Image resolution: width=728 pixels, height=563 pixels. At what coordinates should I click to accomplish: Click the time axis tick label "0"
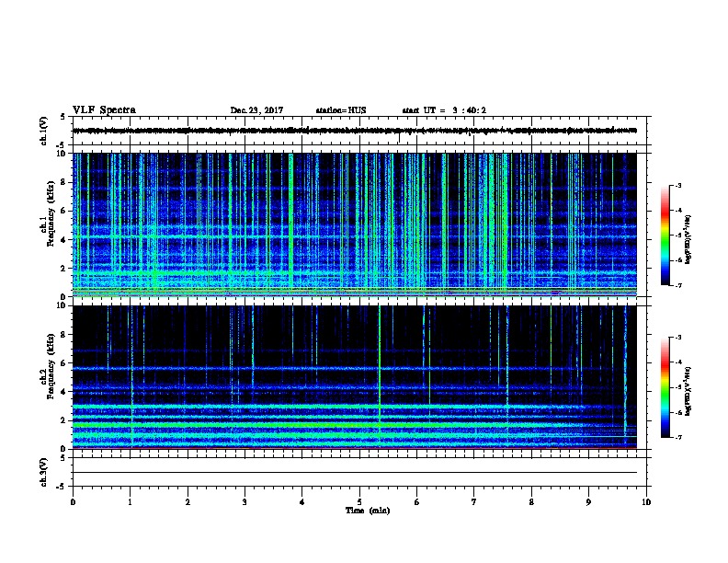73,502
